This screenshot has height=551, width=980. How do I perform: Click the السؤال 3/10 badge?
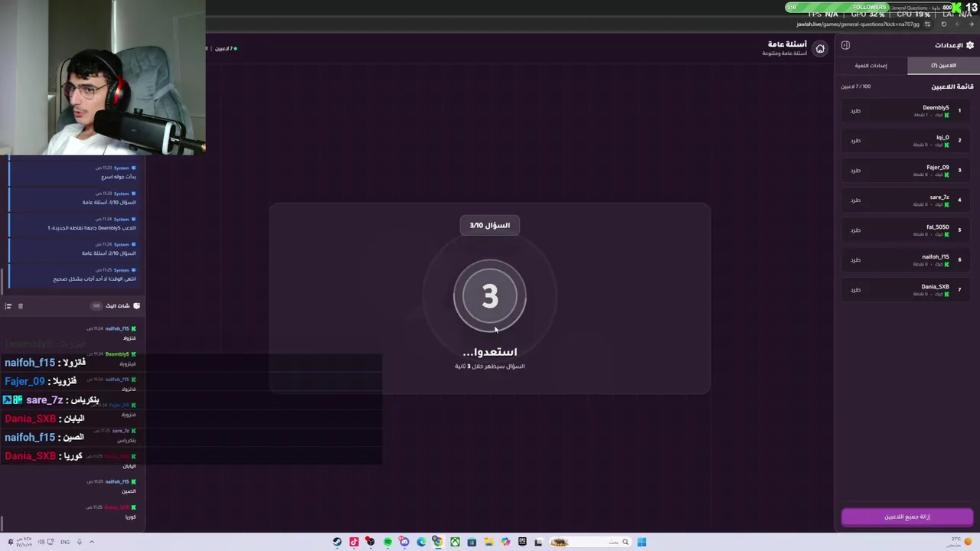[490, 226]
